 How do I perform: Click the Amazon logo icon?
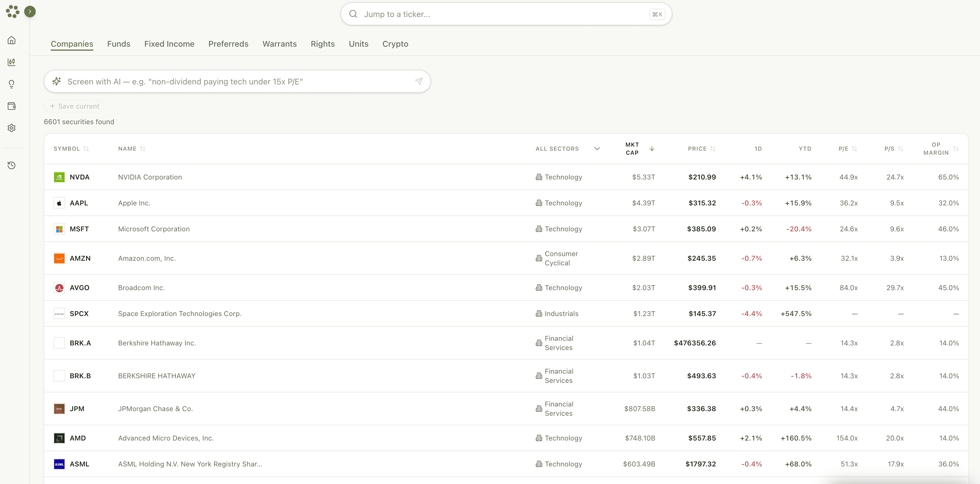pyautogui.click(x=59, y=258)
